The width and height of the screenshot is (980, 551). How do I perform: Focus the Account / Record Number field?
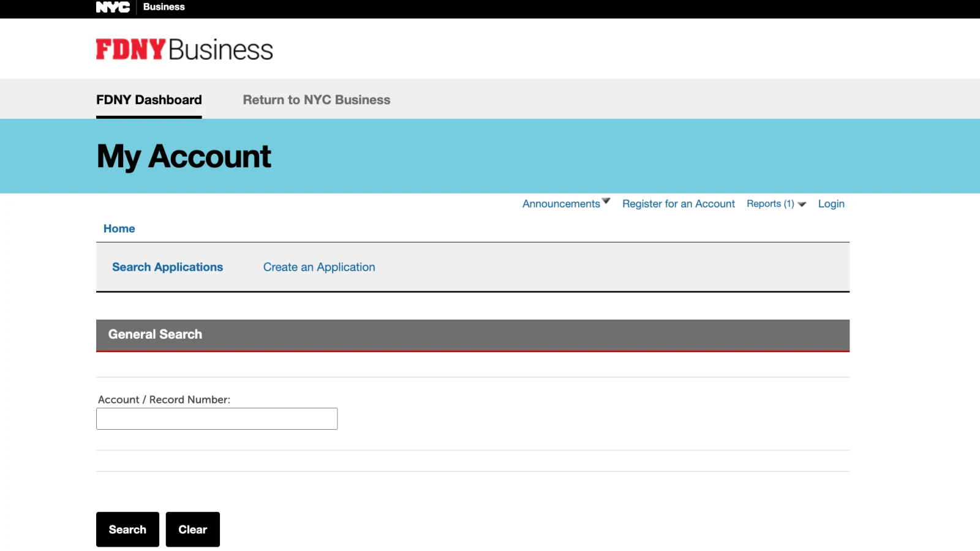click(x=217, y=419)
